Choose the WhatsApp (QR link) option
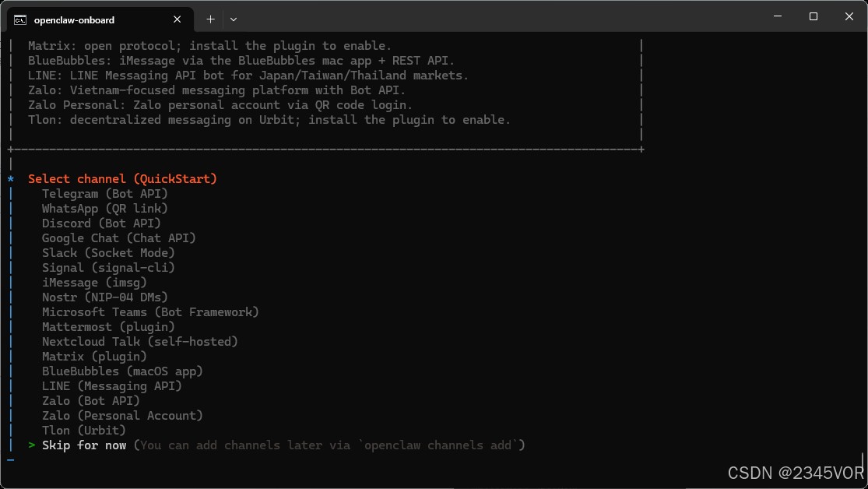 tap(105, 209)
